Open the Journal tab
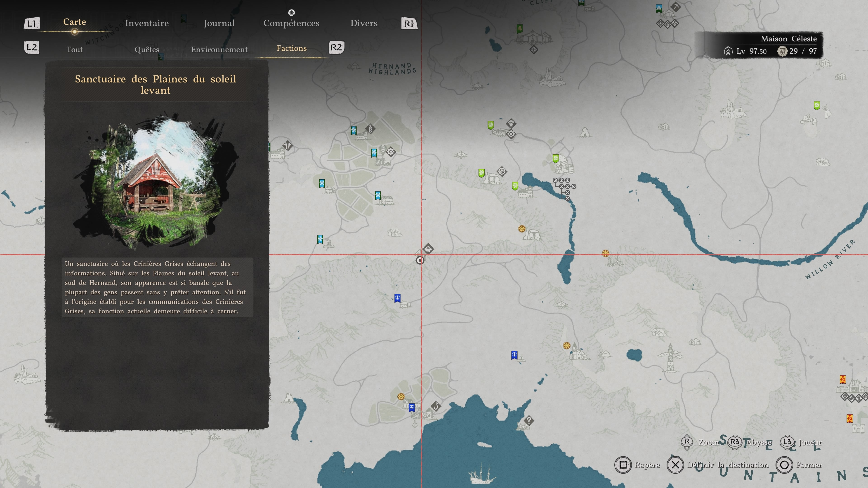This screenshot has width=868, height=488. [219, 23]
